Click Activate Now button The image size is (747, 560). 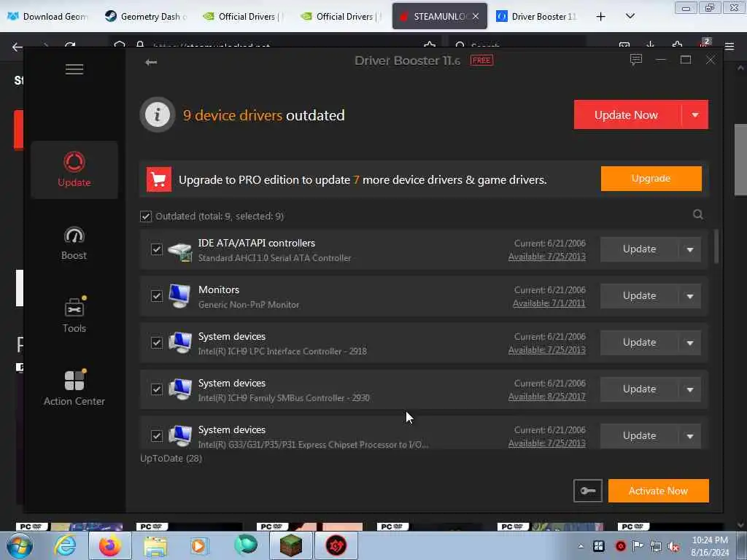click(659, 491)
